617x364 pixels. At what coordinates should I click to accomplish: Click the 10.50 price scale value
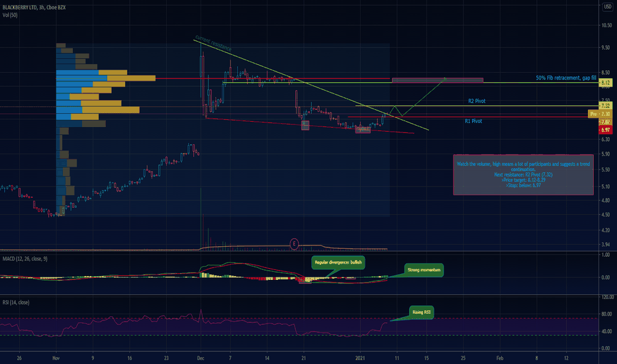point(606,25)
